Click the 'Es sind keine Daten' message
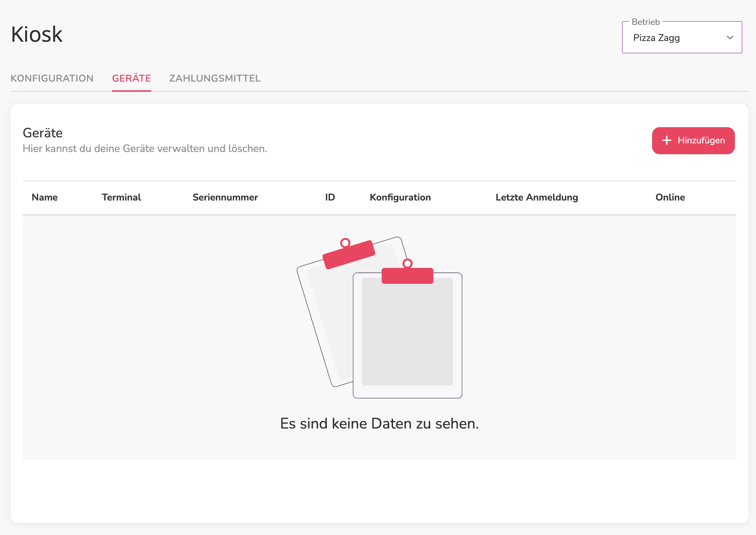Image resolution: width=756 pixels, height=535 pixels. [380, 424]
